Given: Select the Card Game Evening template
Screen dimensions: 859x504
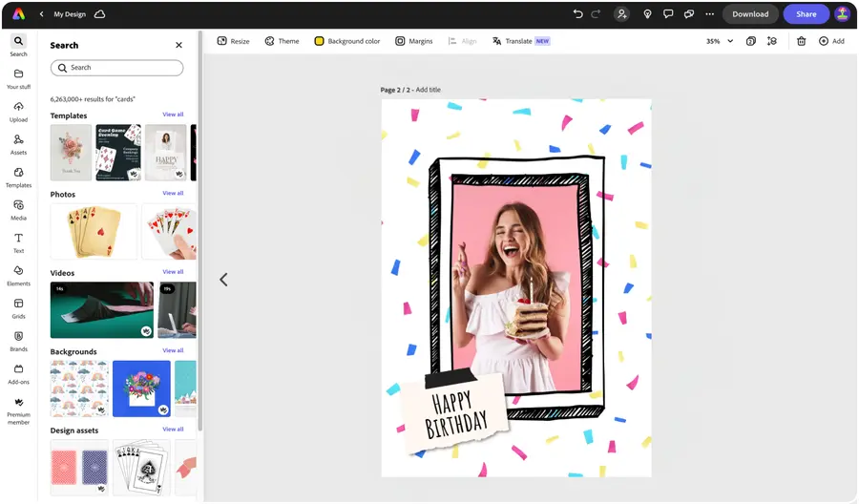Looking at the screenshot, I should coord(118,153).
